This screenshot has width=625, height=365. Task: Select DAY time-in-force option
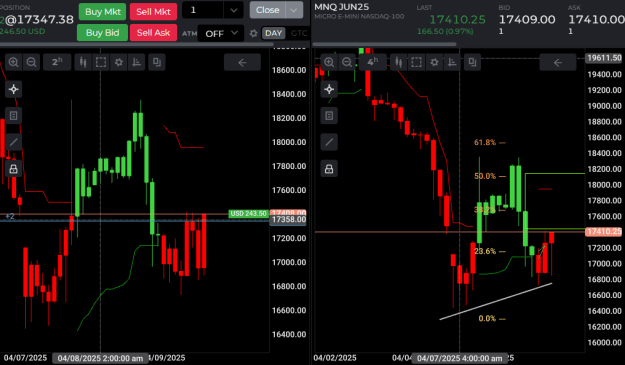(273, 33)
